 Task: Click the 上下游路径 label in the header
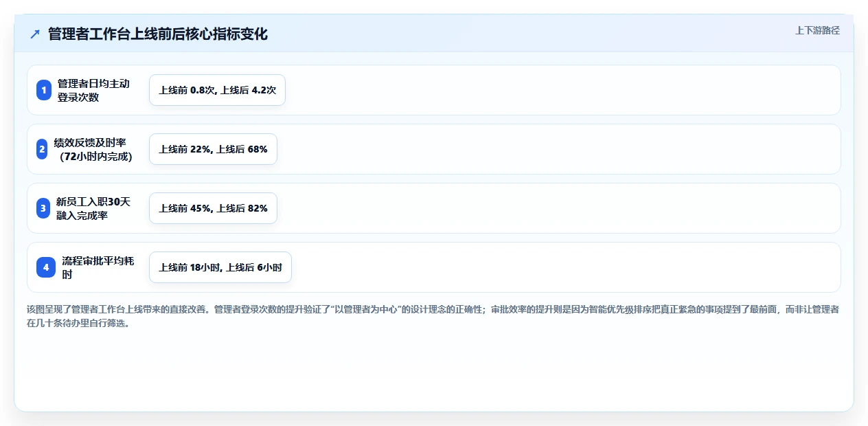817,30
